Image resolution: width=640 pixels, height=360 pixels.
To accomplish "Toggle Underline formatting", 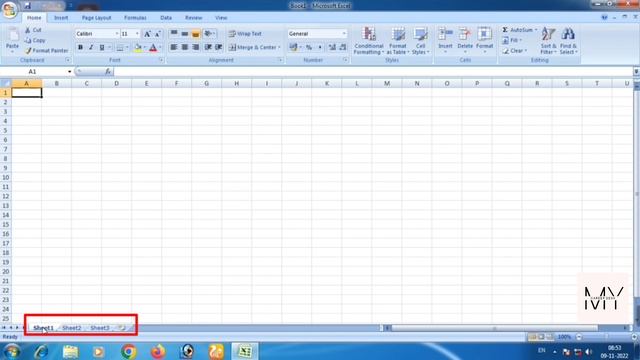I will point(102,48).
